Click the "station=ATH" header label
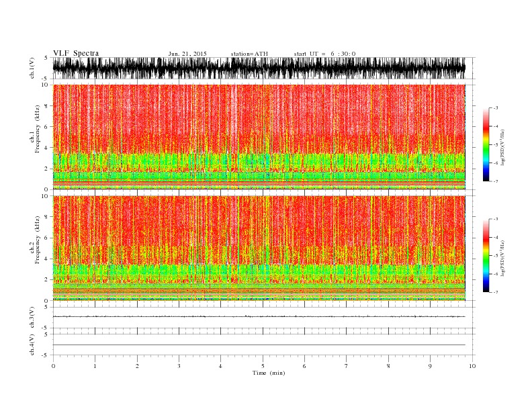The image size is (532, 411). 249,54
